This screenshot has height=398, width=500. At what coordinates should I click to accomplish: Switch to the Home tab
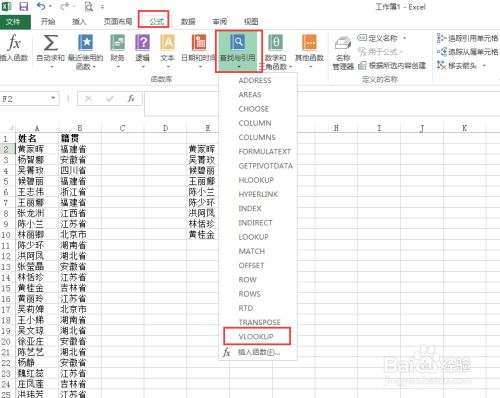[x=48, y=22]
